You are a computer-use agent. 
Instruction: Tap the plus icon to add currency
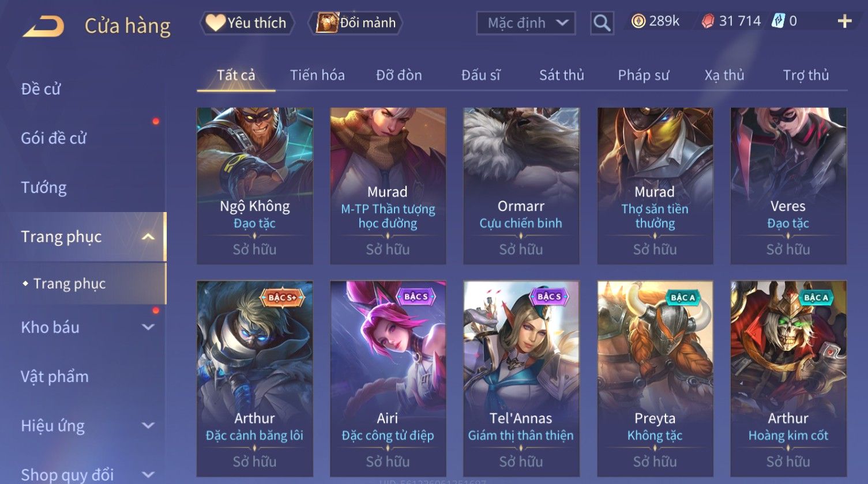coord(844,22)
